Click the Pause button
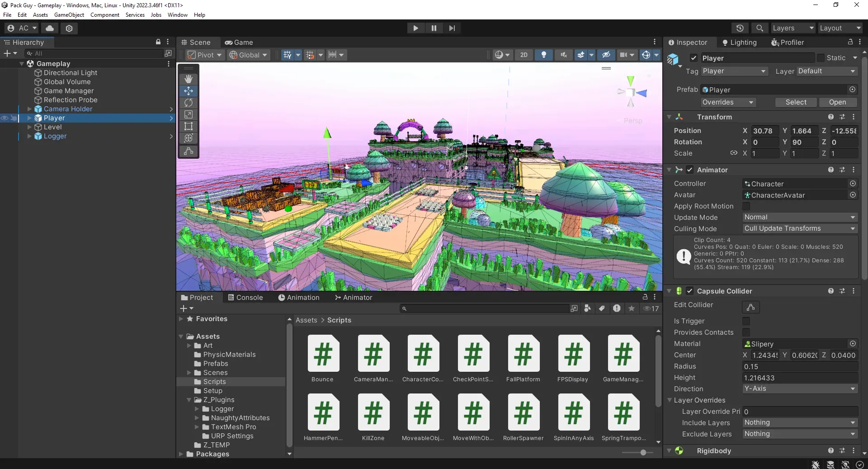This screenshot has width=868, height=469. coord(434,28)
